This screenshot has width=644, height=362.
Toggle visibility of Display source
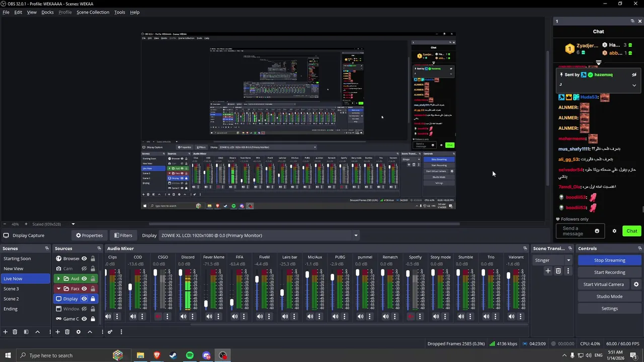tap(84, 299)
